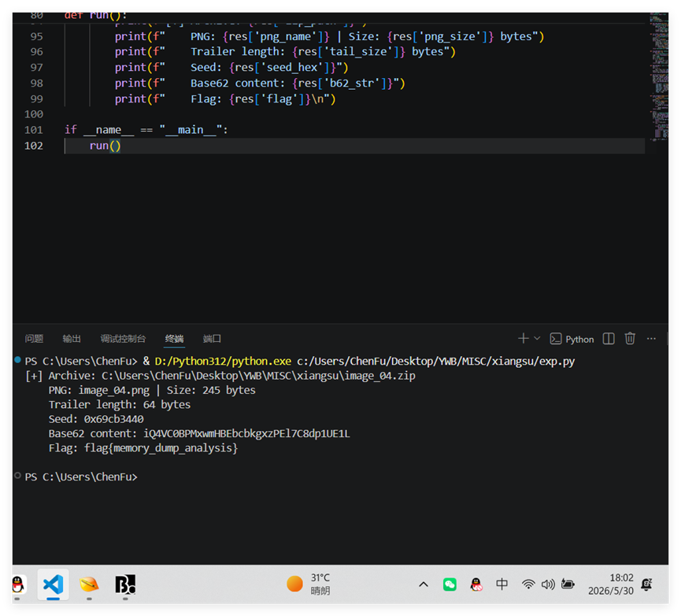Open Wi-Fi network settings icon
This screenshot has height=616, width=681.
coord(528,584)
